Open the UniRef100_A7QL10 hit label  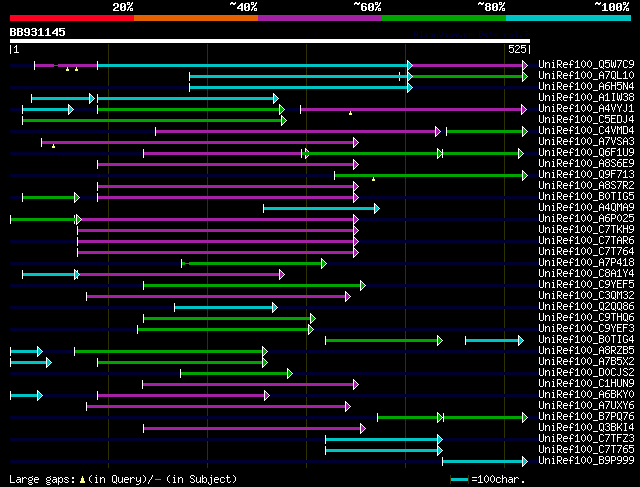[x=586, y=76]
